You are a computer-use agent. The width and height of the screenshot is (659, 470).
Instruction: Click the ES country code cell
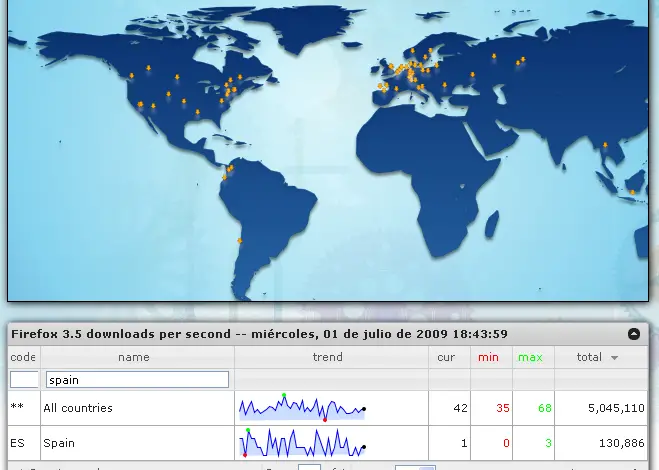tap(17, 443)
